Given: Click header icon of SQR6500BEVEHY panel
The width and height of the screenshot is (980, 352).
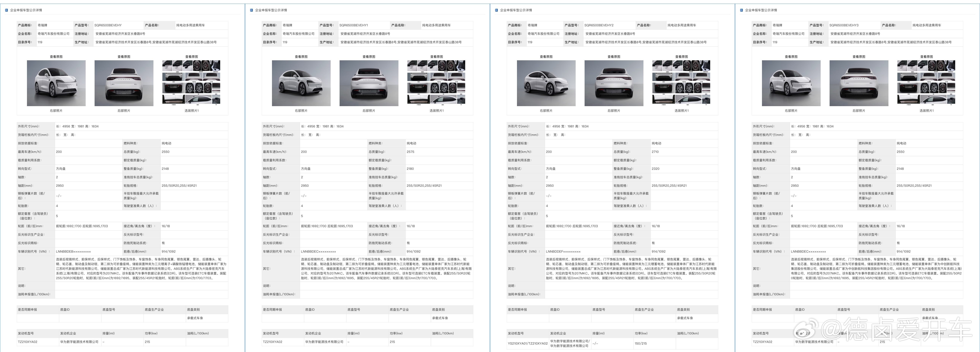Looking at the screenshot, I should [x=6, y=10].
